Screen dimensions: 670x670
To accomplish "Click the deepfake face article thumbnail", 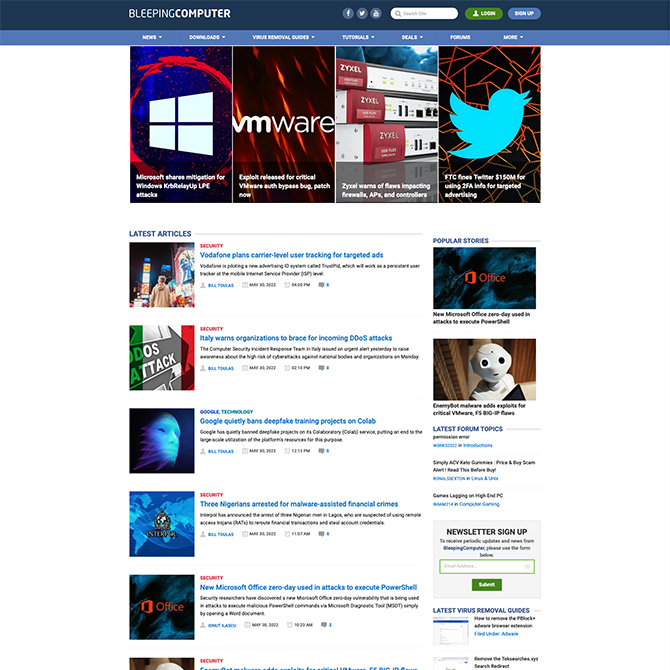I will pos(162,441).
